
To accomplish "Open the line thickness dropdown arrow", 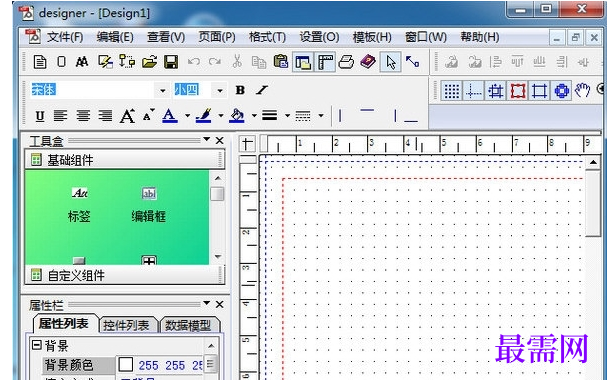I will (x=287, y=115).
